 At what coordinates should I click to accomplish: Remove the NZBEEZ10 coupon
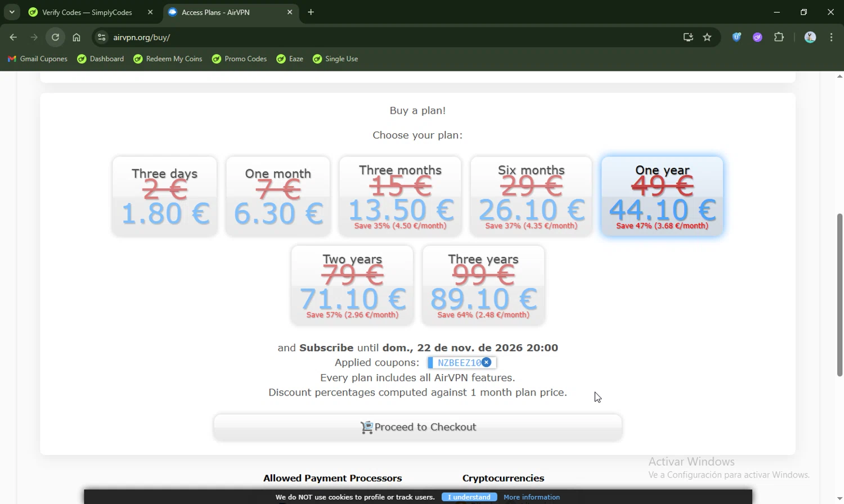click(487, 362)
